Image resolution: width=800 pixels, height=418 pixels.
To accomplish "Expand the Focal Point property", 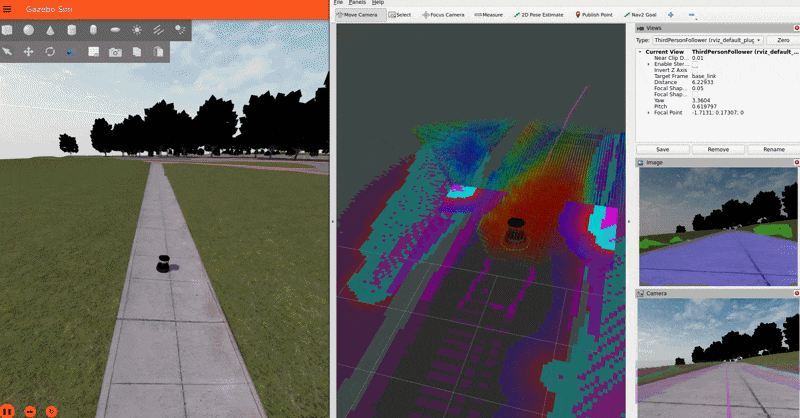I will coord(648,112).
